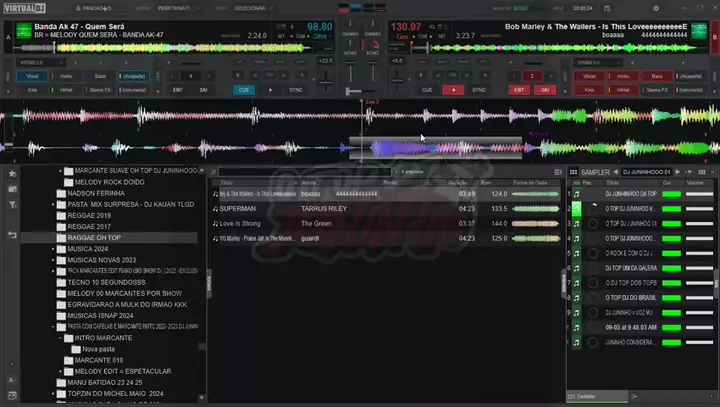This screenshot has height=407, width=720.
Task: Collapse INTRO MARCANTE folder
Action: (61, 338)
